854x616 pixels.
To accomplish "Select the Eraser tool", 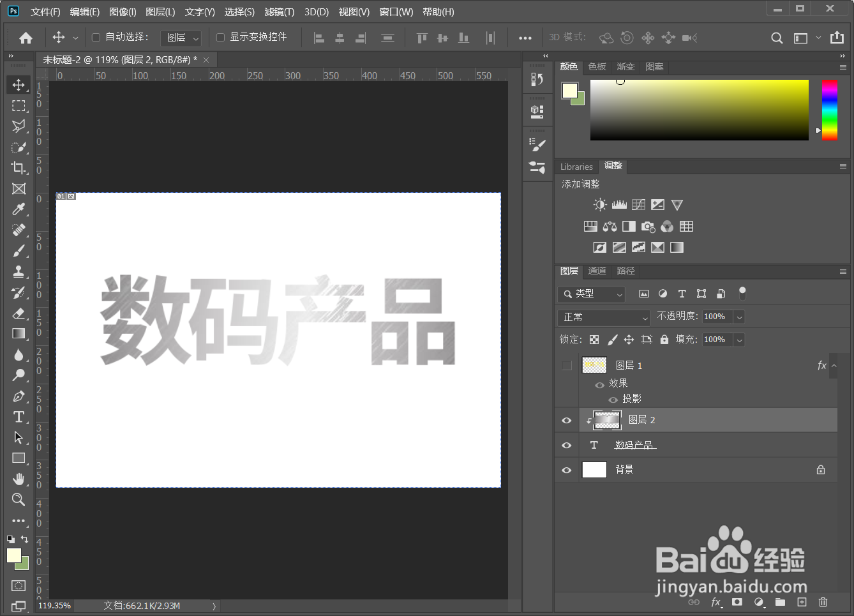I will click(x=19, y=313).
